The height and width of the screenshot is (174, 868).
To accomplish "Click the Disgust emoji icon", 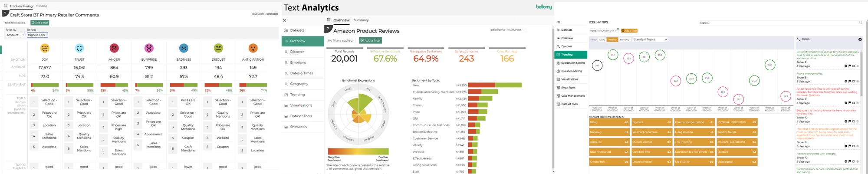I will tap(218, 48).
